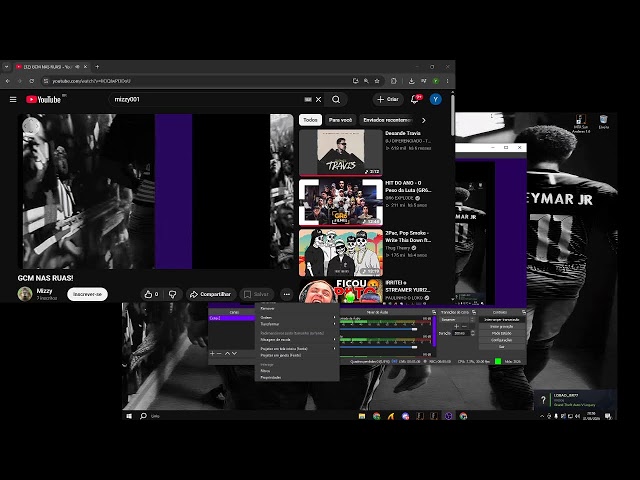Viewport: 640px width, 480px height.
Task: Open File Explorer from the taskbar
Action: (x=362, y=416)
